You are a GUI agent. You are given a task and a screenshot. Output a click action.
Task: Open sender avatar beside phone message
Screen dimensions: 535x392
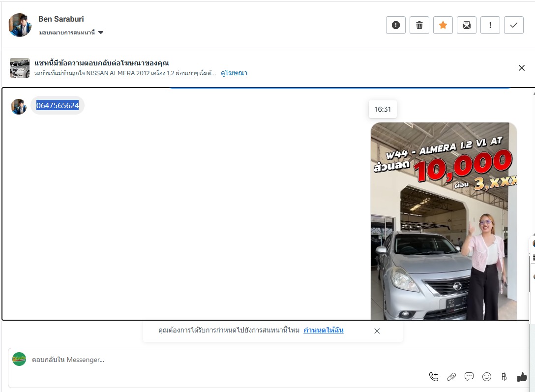tap(19, 106)
